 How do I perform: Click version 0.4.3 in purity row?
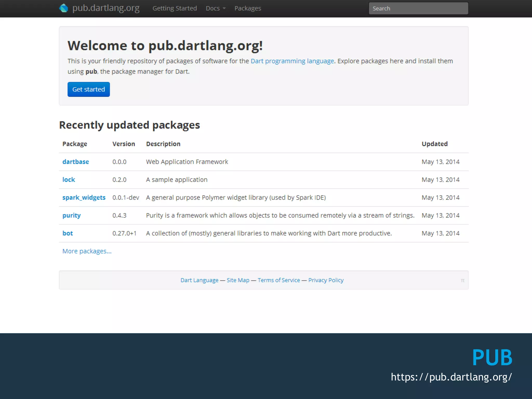click(119, 216)
